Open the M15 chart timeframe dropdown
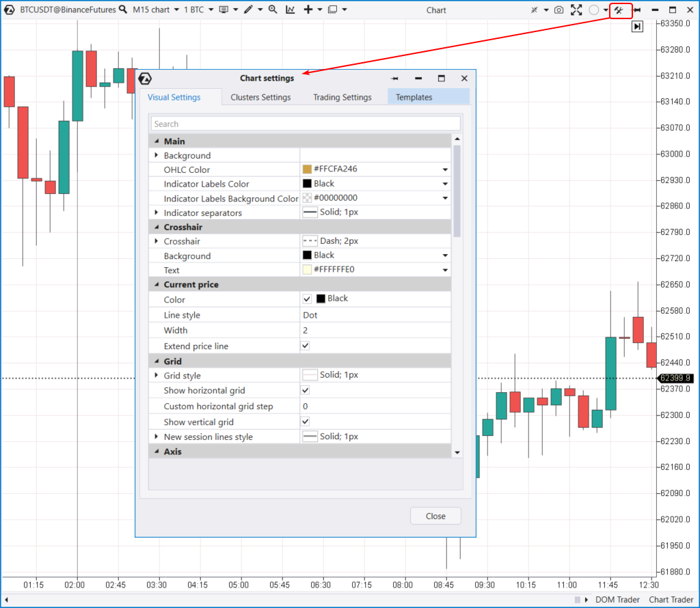 155,10
